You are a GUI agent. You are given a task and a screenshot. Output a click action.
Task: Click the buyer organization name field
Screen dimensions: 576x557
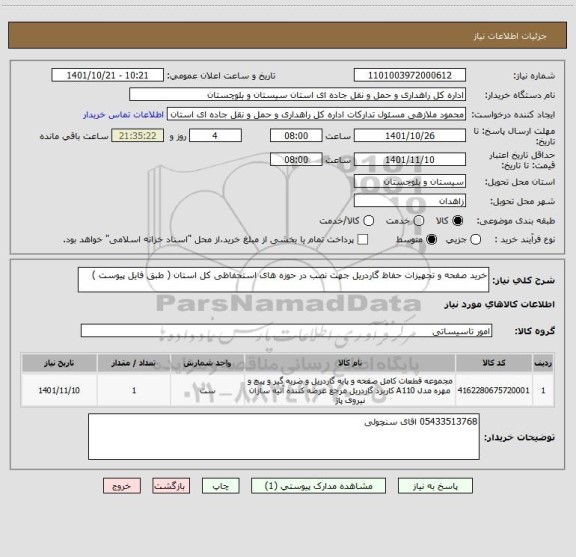point(298,95)
